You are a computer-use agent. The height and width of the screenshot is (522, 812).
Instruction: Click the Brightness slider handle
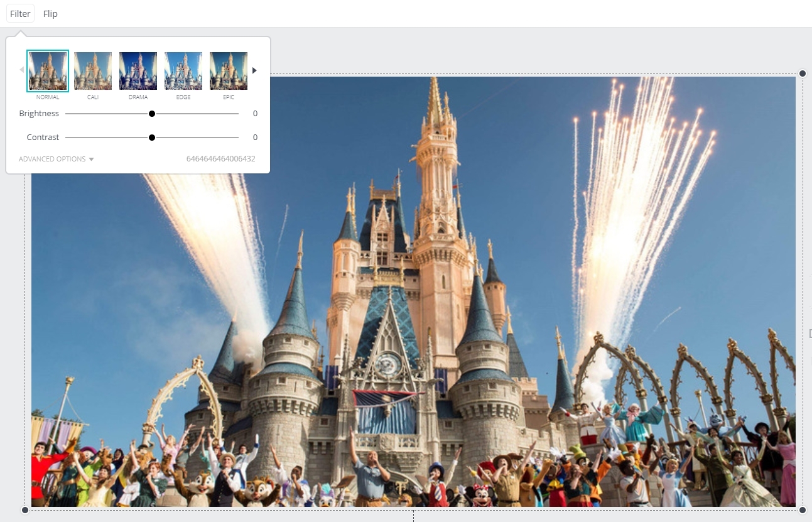[x=152, y=114]
